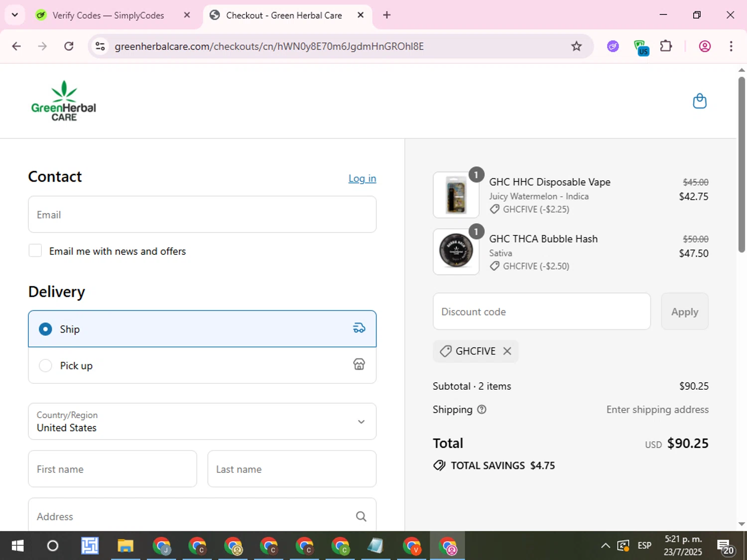Expand the Country/Region dropdown
Screen dimensions: 747x560
(202, 421)
